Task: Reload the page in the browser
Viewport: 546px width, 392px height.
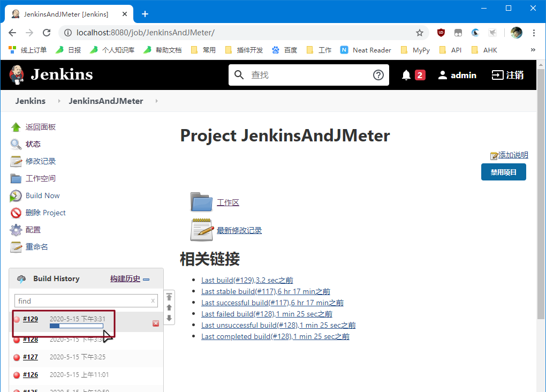Action: (47, 33)
